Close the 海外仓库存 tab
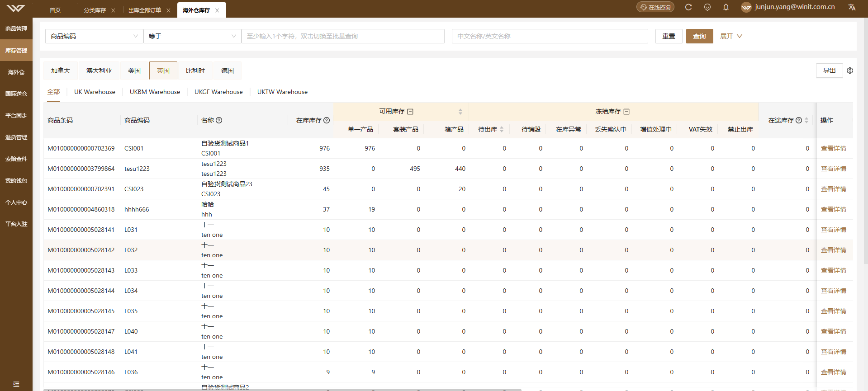 tap(217, 10)
